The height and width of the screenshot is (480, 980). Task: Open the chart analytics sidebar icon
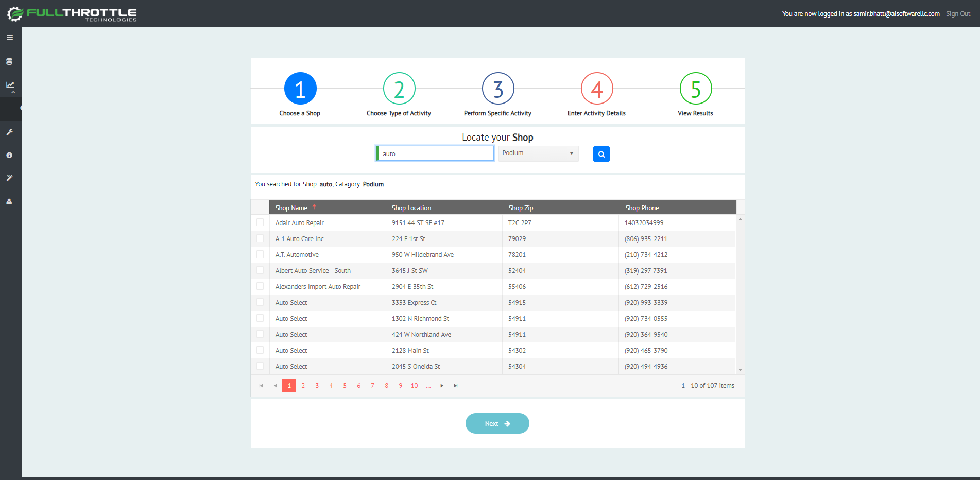tap(10, 84)
